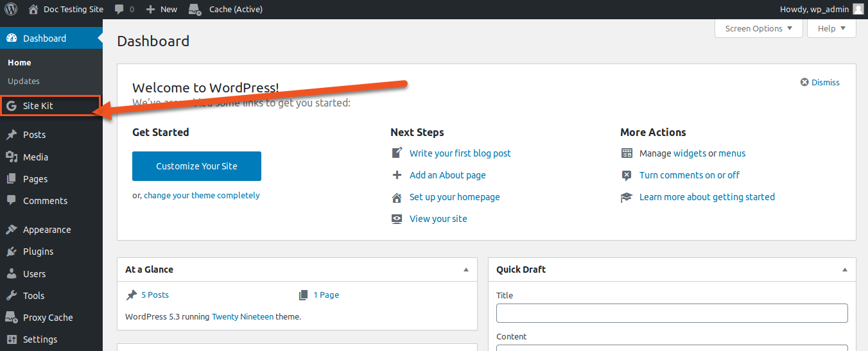Open Write your first blog post link
868x351 pixels.
pyautogui.click(x=460, y=153)
